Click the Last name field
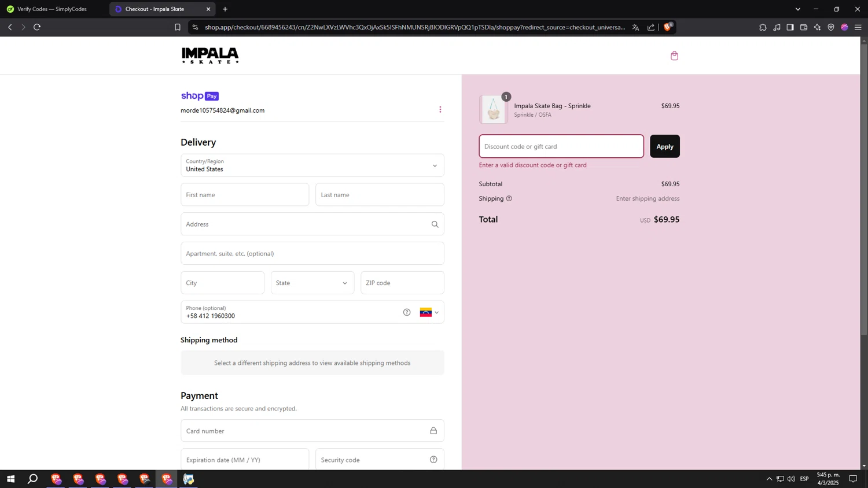The width and height of the screenshot is (868, 488). (380, 195)
